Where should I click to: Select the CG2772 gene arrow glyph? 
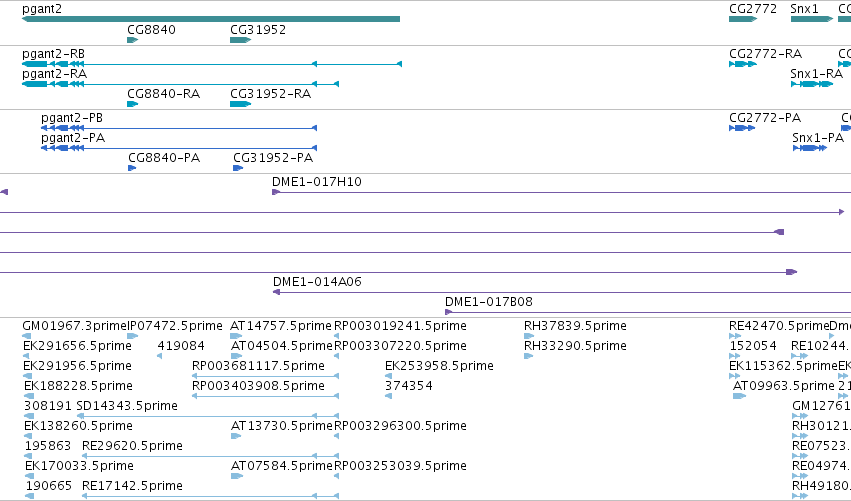(x=742, y=19)
